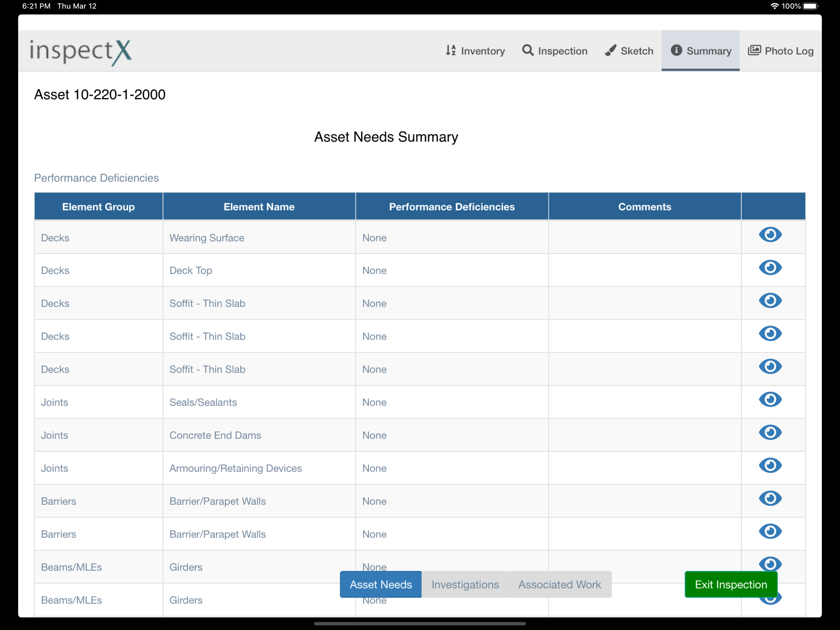
Task: Select the Armouring/Retaining Devices cell
Action: click(x=259, y=468)
